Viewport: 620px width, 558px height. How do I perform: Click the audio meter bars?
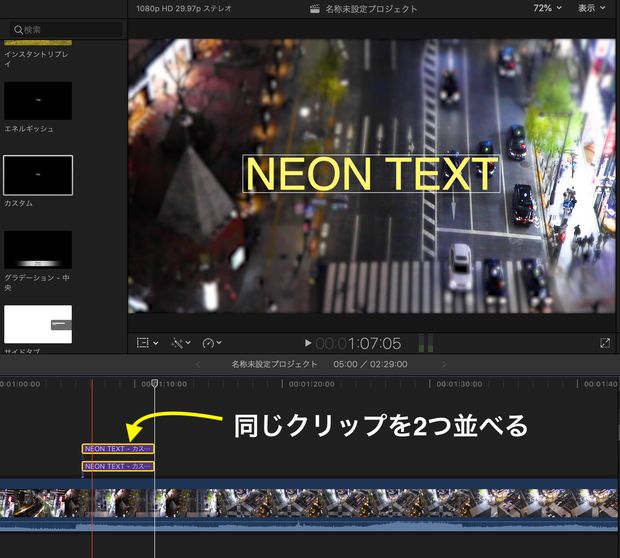426,343
